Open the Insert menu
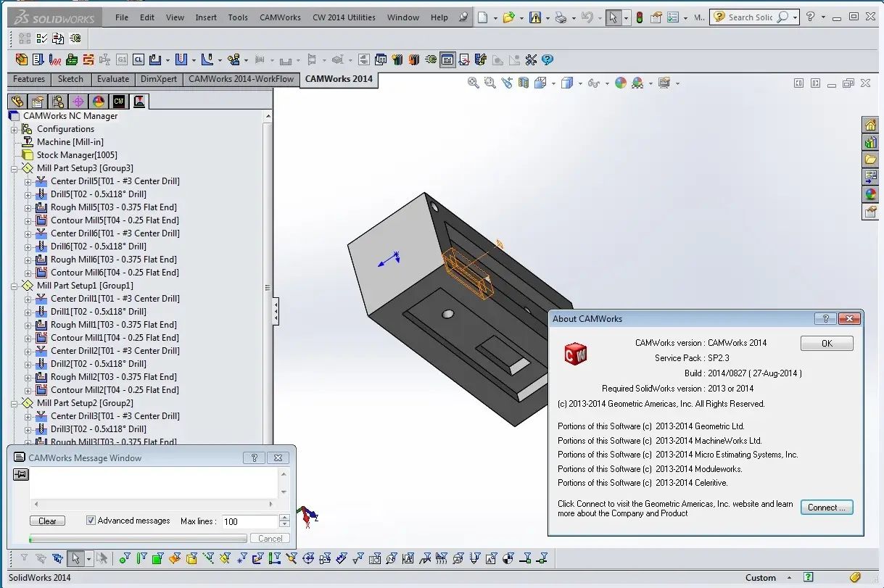Screen dimensions: 884x588 coord(206,17)
